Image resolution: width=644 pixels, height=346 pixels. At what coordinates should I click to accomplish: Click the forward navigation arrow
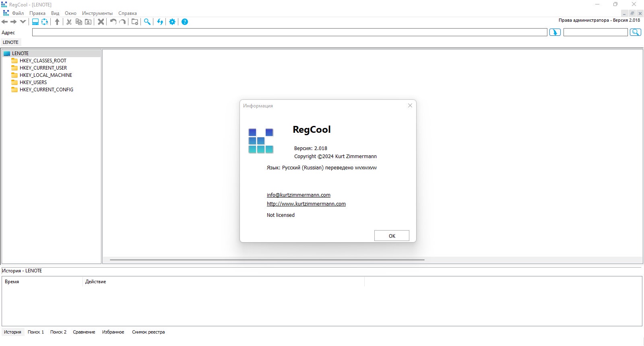14,22
